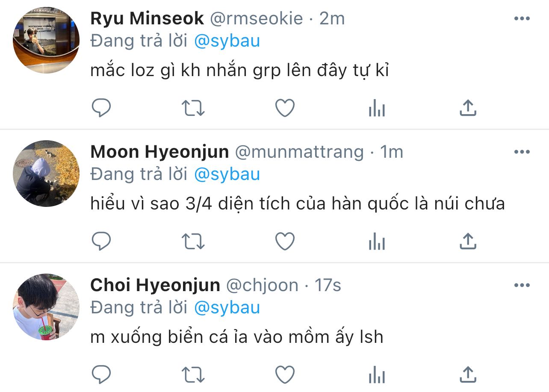The width and height of the screenshot is (549, 392).
Task: Open more options on Moon Hyeonjun's tweet
Action: (522, 152)
